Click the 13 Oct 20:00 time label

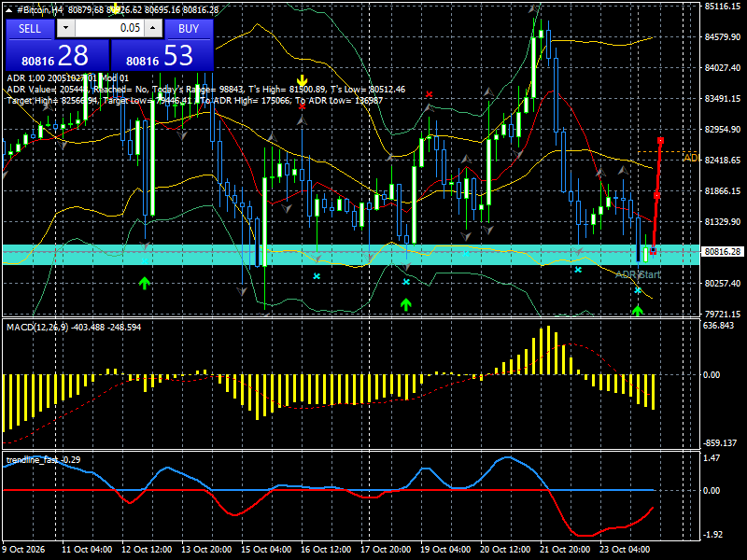point(206,550)
